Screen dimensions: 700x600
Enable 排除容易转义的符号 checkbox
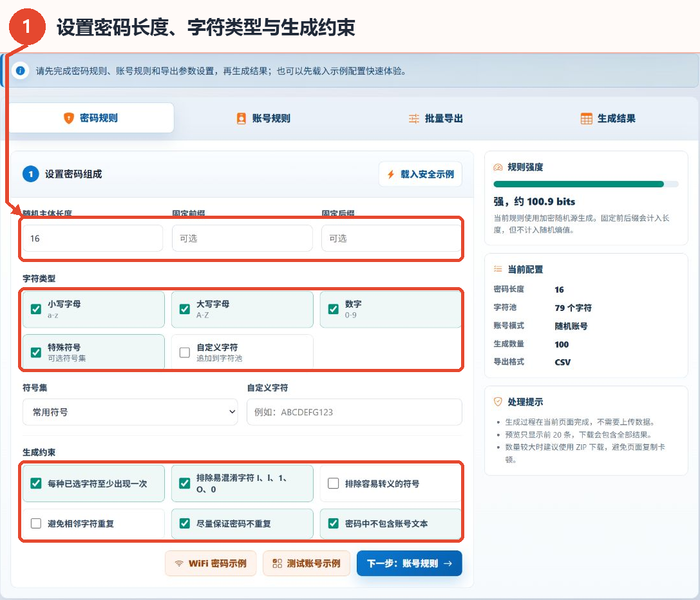(333, 483)
